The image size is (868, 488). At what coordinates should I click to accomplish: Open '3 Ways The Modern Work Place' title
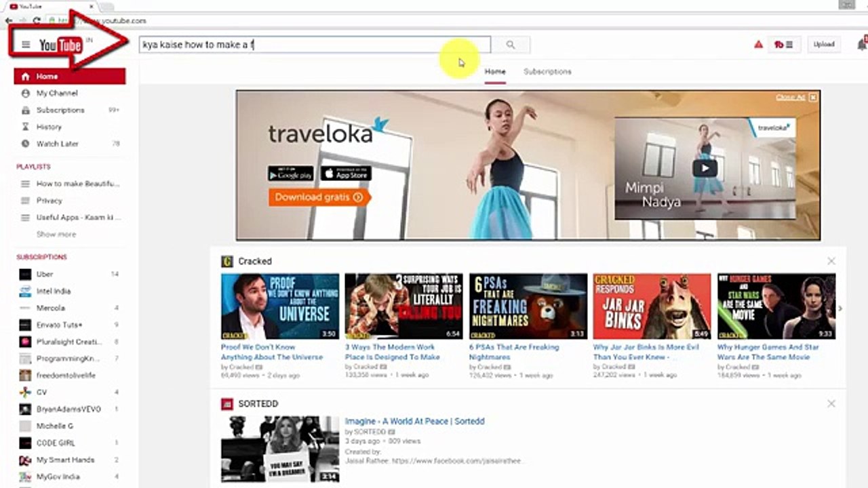pos(393,352)
